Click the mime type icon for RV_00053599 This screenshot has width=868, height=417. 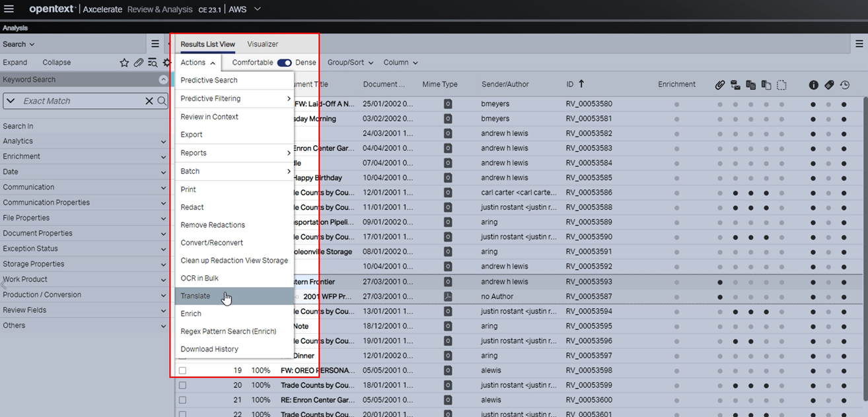coord(448,385)
